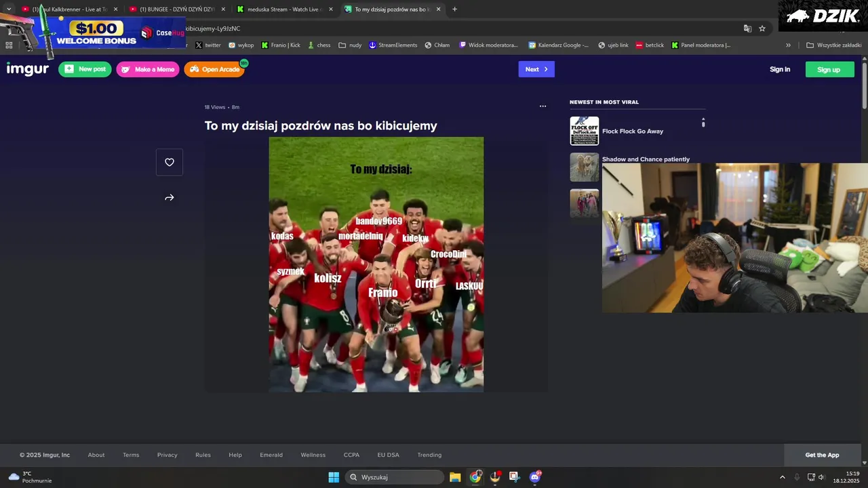Image resolution: width=868 pixels, height=488 pixels.
Task: Click the Wyszukaj taskbar search box
Action: tap(395, 477)
